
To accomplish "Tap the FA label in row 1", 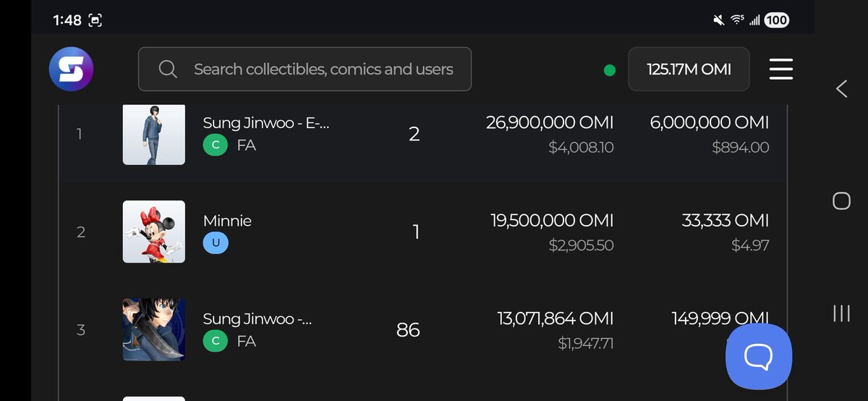I will pyautogui.click(x=247, y=145).
